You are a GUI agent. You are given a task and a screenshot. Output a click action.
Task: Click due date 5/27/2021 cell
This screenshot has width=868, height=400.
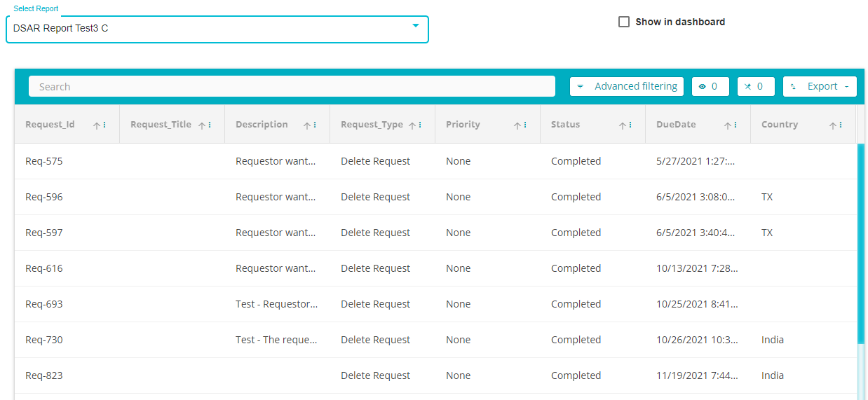[x=698, y=161]
